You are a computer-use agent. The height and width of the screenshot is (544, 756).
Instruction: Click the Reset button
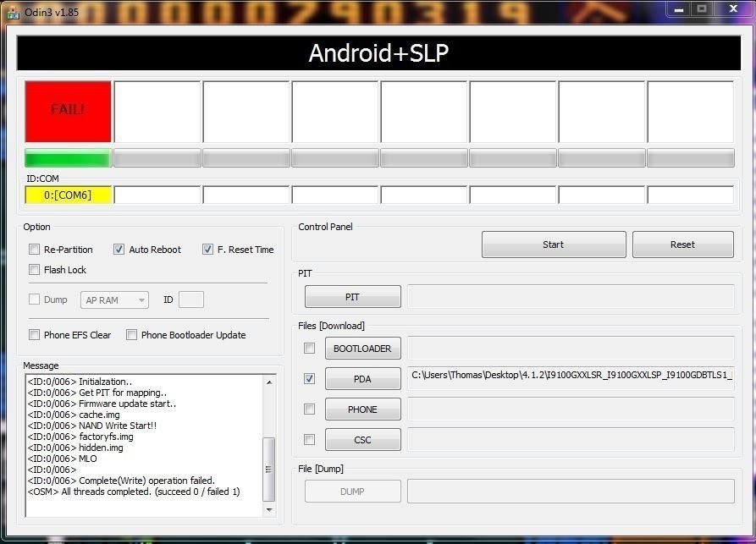[x=682, y=245]
